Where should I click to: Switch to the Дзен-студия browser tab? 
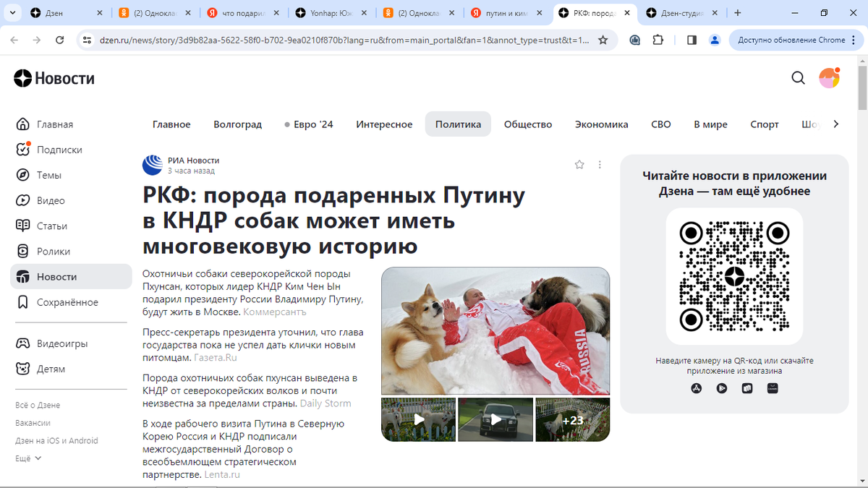tap(683, 13)
